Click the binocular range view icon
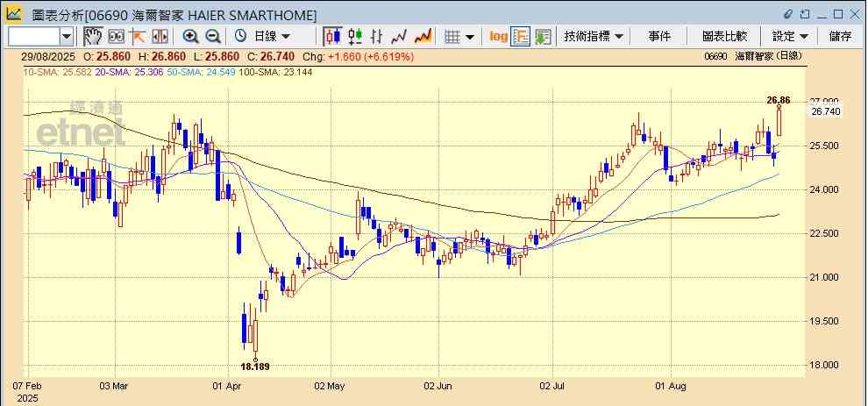This screenshot has width=868, height=406. click(116, 37)
